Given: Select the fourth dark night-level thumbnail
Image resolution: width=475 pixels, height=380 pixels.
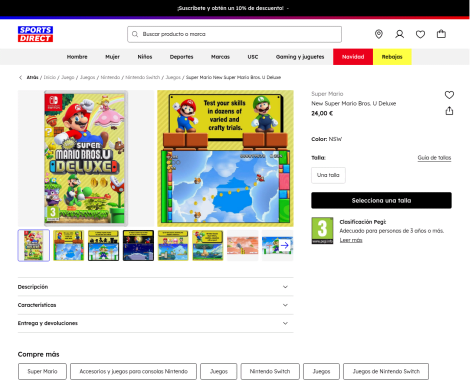Looking at the screenshot, I should pos(138,245).
